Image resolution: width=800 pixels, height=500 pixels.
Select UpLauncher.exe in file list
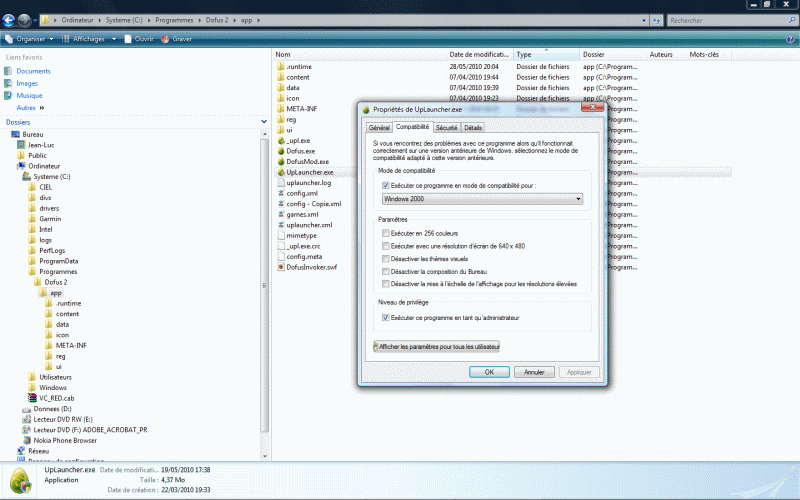point(309,172)
